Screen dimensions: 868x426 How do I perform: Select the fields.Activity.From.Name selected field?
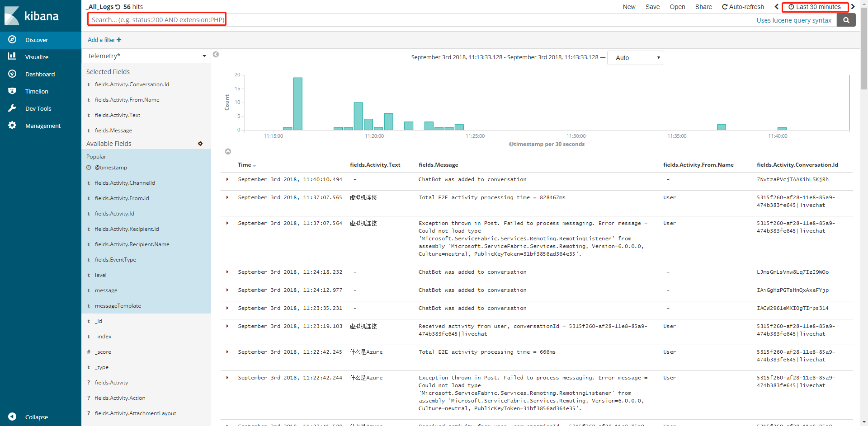[127, 100]
